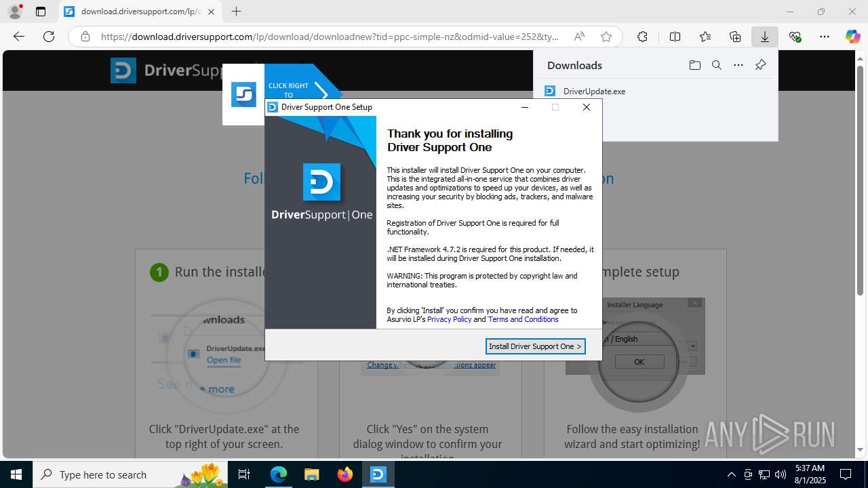Open DriverUpdate.exe in downloads list
Image resolution: width=868 pixels, height=488 pixels.
pos(594,91)
